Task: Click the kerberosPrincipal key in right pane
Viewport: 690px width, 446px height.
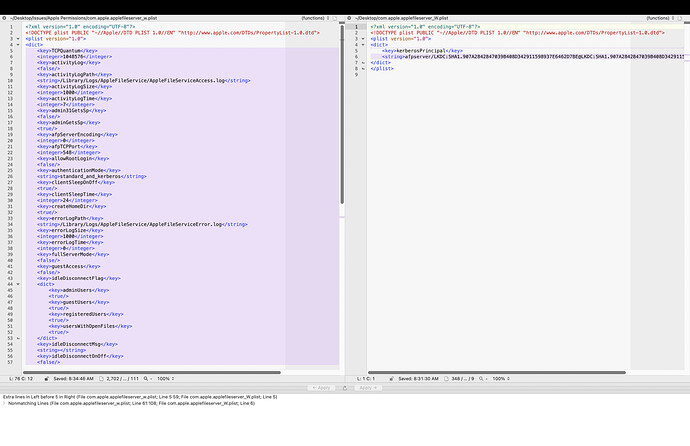Action: [x=422, y=51]
